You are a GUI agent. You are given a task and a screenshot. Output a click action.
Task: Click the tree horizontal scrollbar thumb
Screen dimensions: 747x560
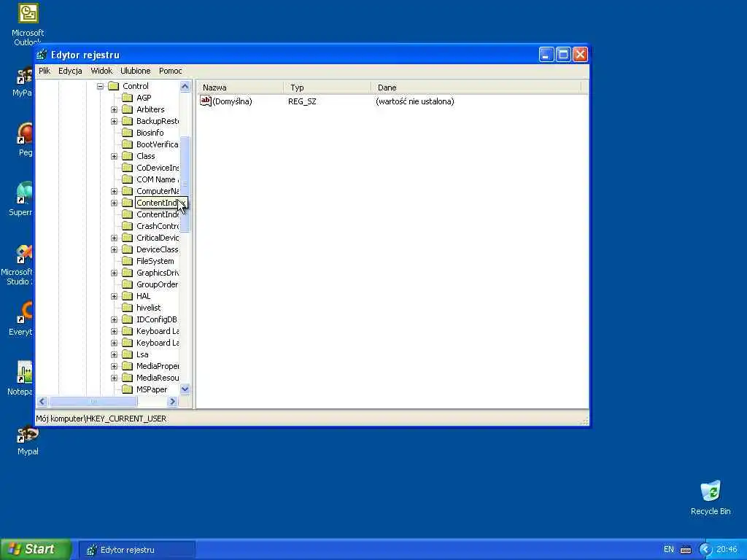tap(93, 402)
